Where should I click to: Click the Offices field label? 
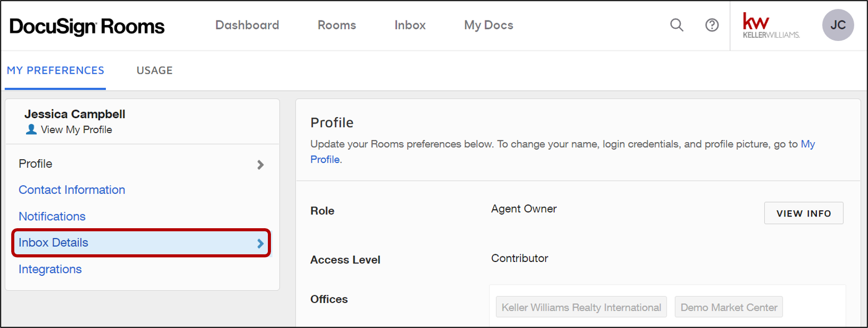[329, 299]
